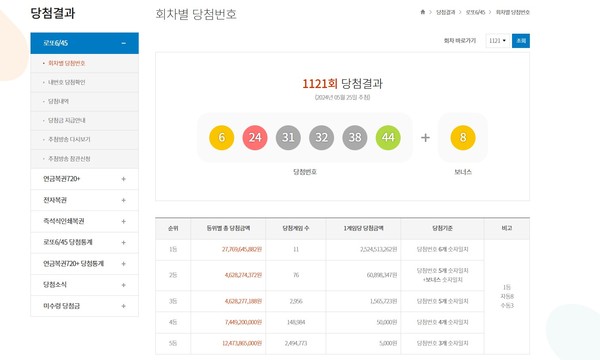Click the 1121회 당첨결과 heading
Screen dimensions: 600x360
342,83
